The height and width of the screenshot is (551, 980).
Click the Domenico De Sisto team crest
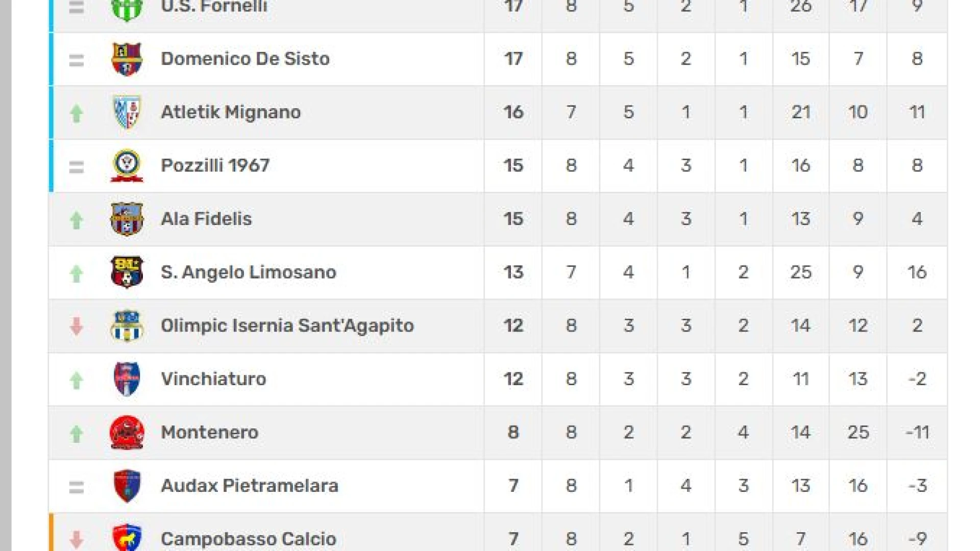(127, 59)
